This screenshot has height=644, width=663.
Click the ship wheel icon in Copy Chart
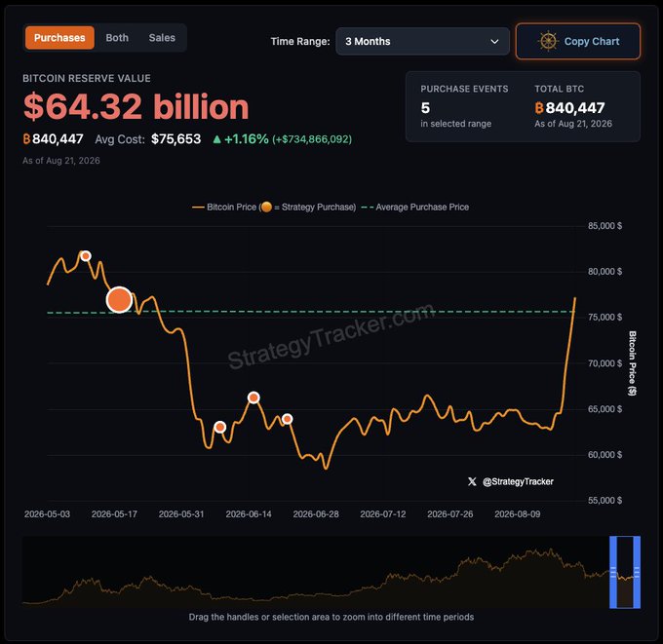(548, 42)
